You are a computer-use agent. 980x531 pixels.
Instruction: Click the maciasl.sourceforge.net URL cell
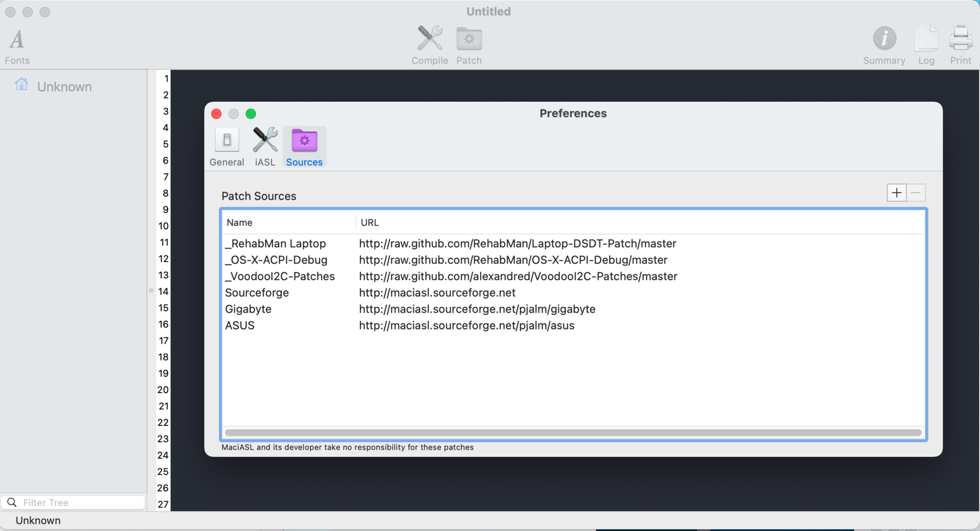(x=437, y=293)
